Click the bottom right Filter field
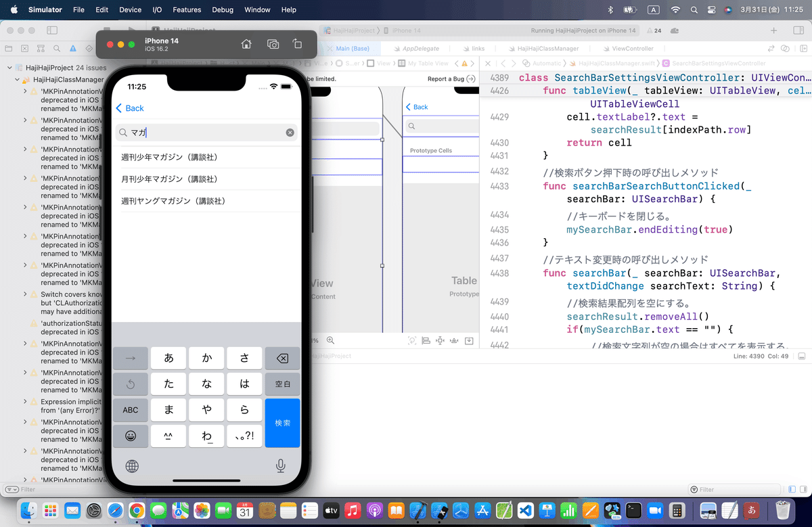Image resolution: width=812 pixels, height=527 pixels. 736,489
